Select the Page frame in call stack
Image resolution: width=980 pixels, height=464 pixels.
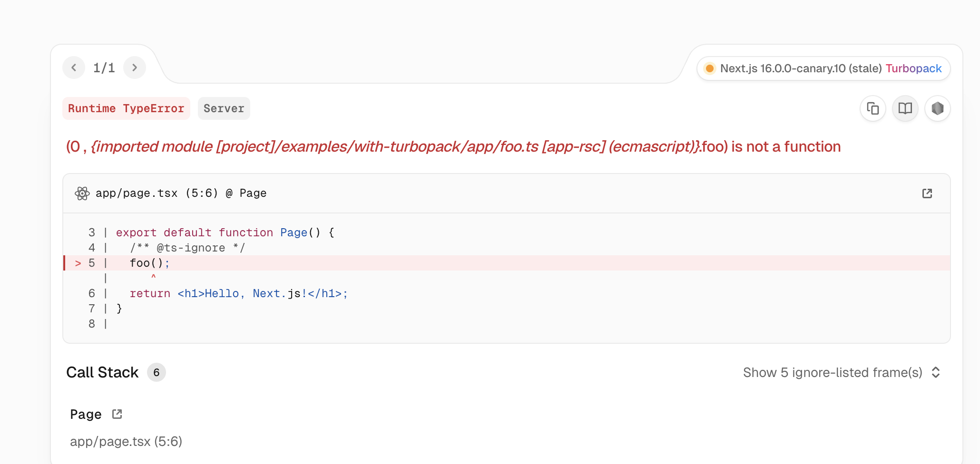click(x=86, y=415)
